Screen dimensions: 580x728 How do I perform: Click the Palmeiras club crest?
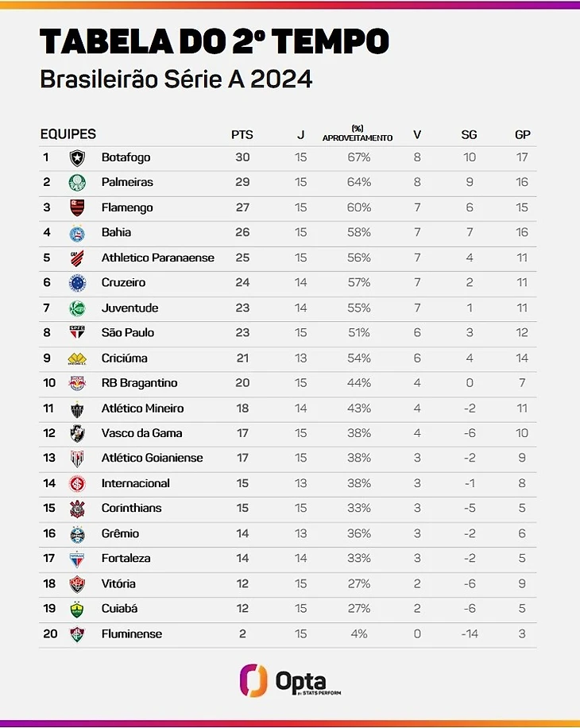(77, 182)
